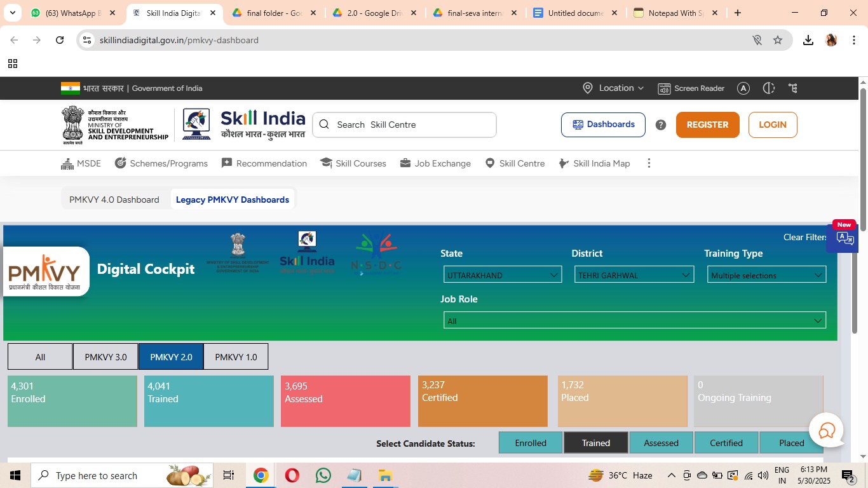Screen dimensions: 868x488
Task: Select Legacy PMKVY Dashboards tab
Action: pyautogui.click(x=233, y=200)
